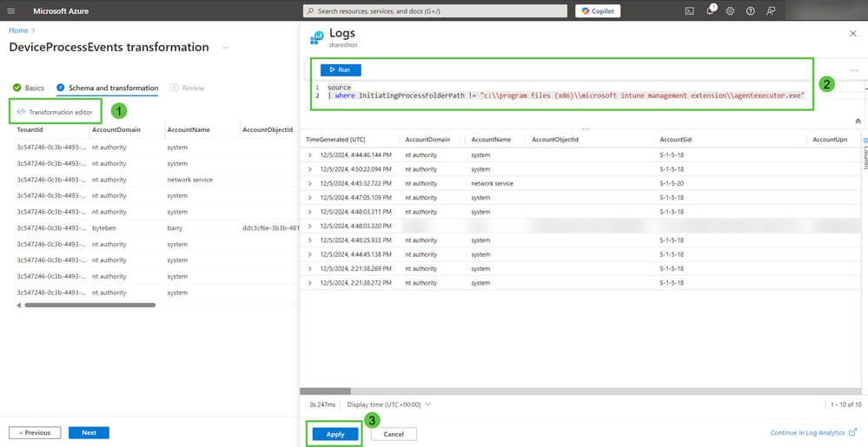Click the left table horizontal scrollbar

pyautogui.click(x=89, y=305)
